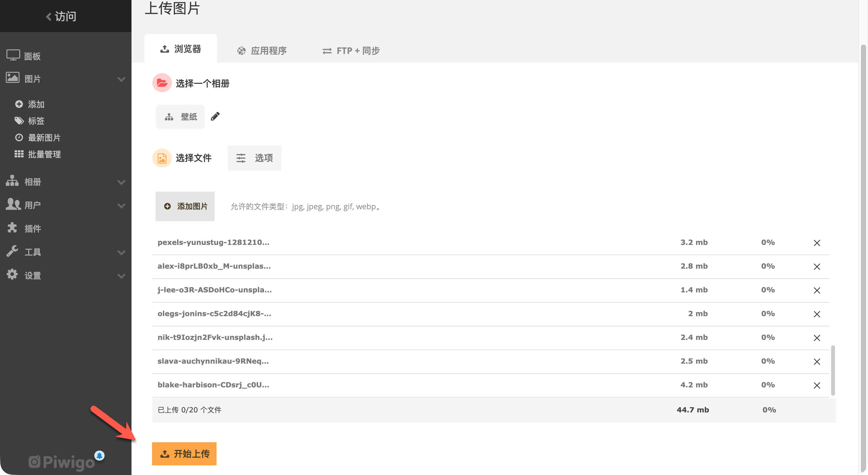The image size is (868, 475).
Task: Click the file list scrollbar thumb
Action: [833, 370]
